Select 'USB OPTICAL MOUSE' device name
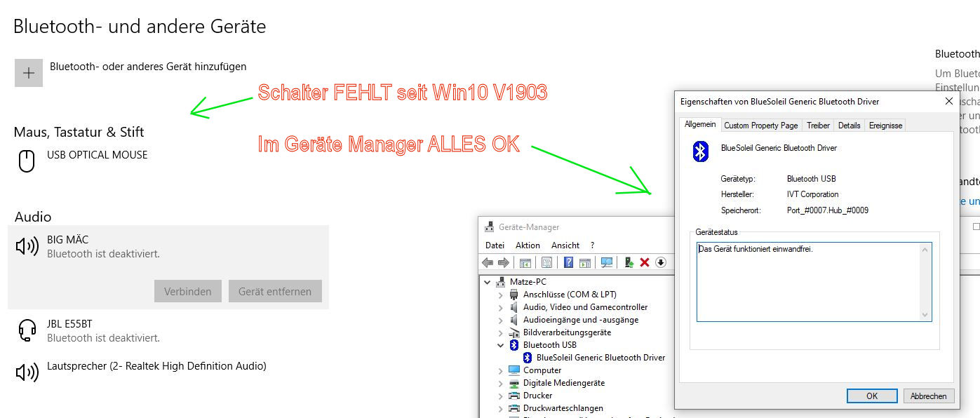 click(98, 154)
